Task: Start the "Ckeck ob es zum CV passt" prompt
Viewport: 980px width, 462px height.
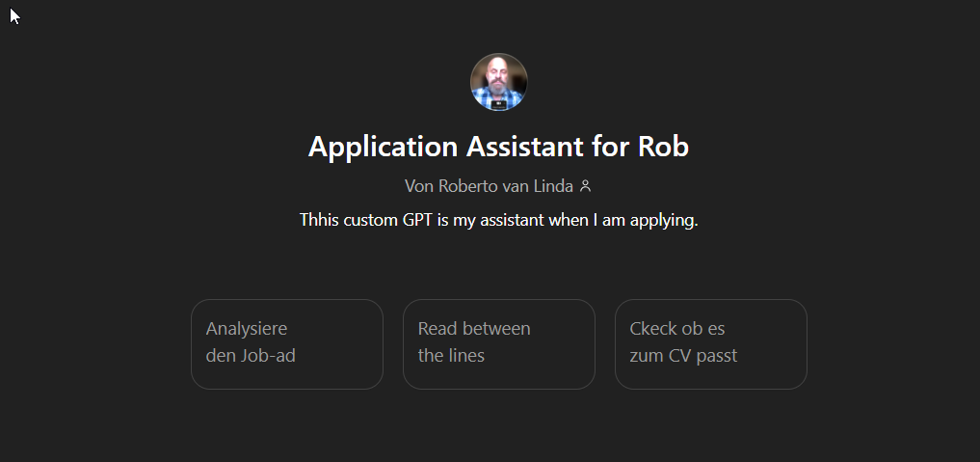Action: pos(710,343)
